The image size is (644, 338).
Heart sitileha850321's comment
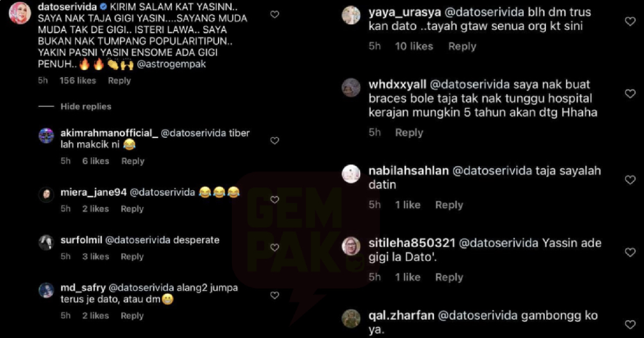(631, 252)
